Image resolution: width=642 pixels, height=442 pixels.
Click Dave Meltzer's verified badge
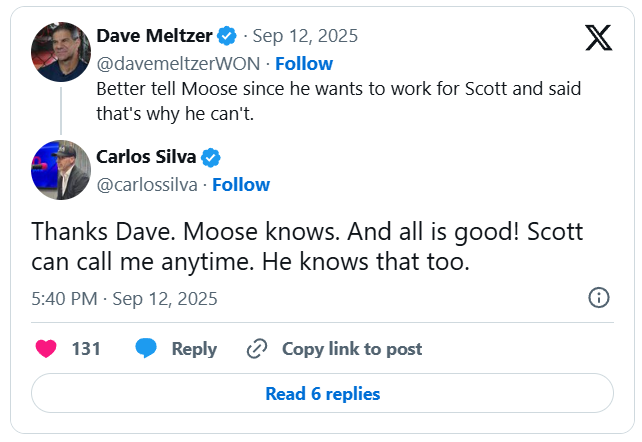(x=228, y=36)
